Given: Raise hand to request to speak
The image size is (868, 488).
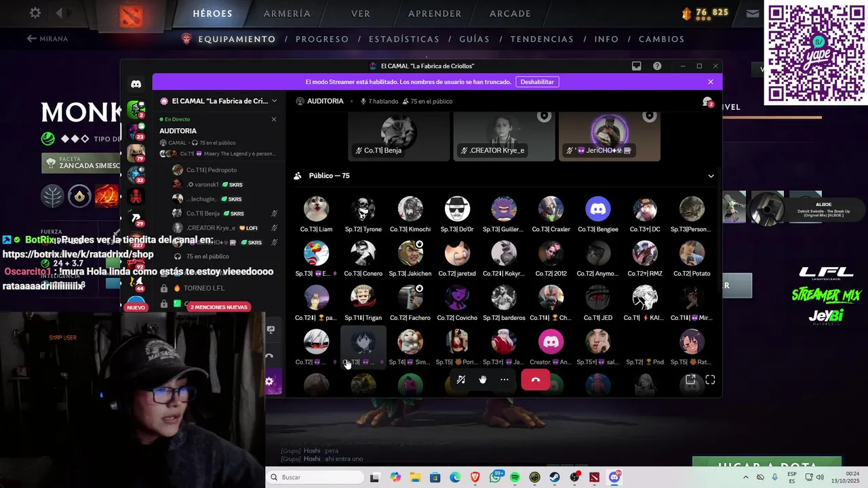Looking at the screenshot, I should click(x=483, y=380).
